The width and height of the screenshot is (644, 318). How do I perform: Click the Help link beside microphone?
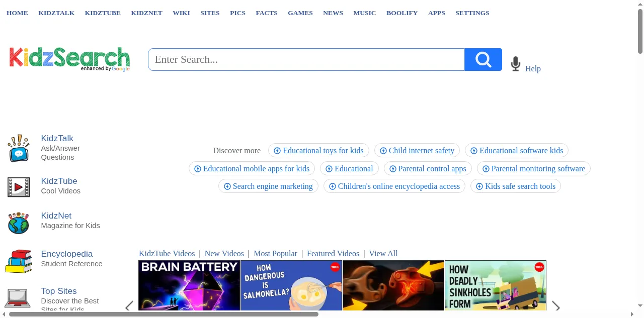click(x=533, y=69)
